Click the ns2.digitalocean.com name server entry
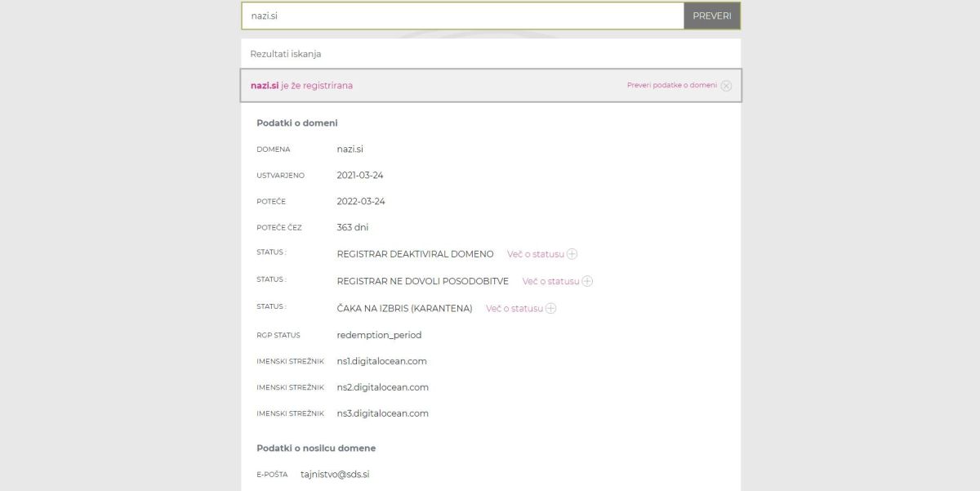 382,387
